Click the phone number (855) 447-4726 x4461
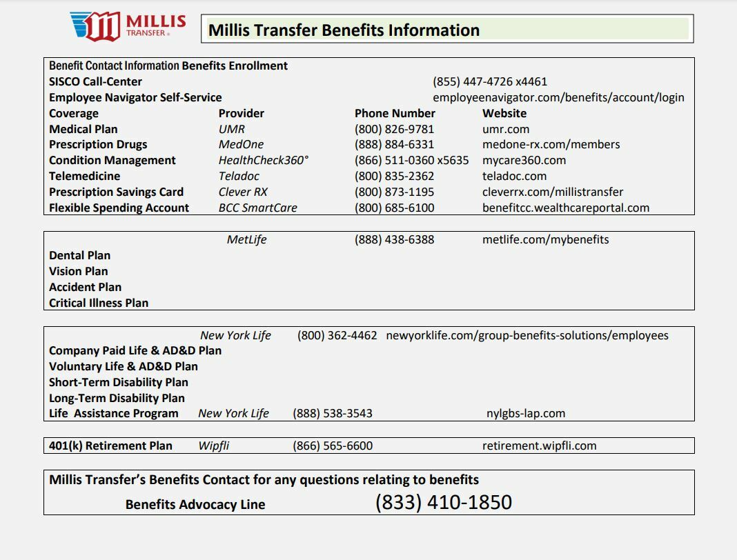The image size is (737, 560). [x=490, y=82]
